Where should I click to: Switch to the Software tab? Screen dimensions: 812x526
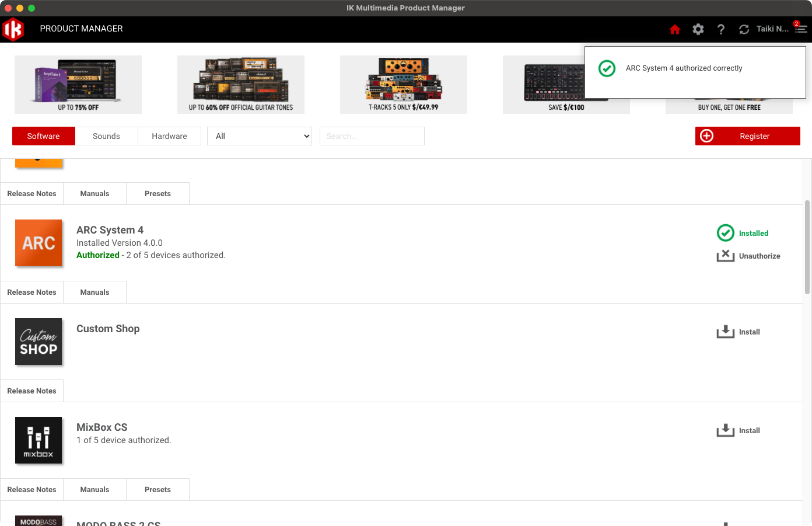click(44, 136)
